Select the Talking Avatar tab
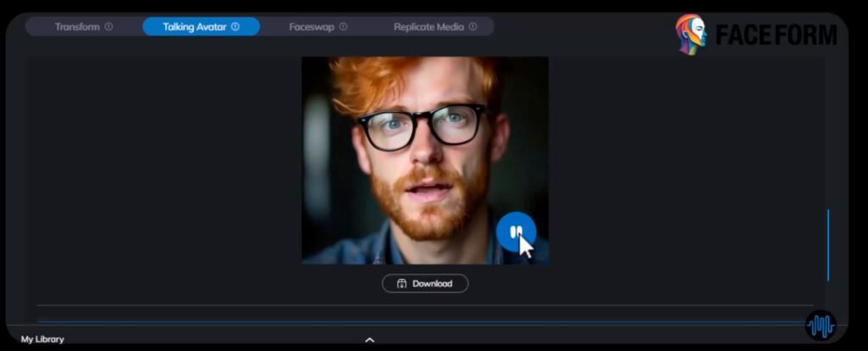The width and height of the screenshot is (868, 351). click(195, 26)
